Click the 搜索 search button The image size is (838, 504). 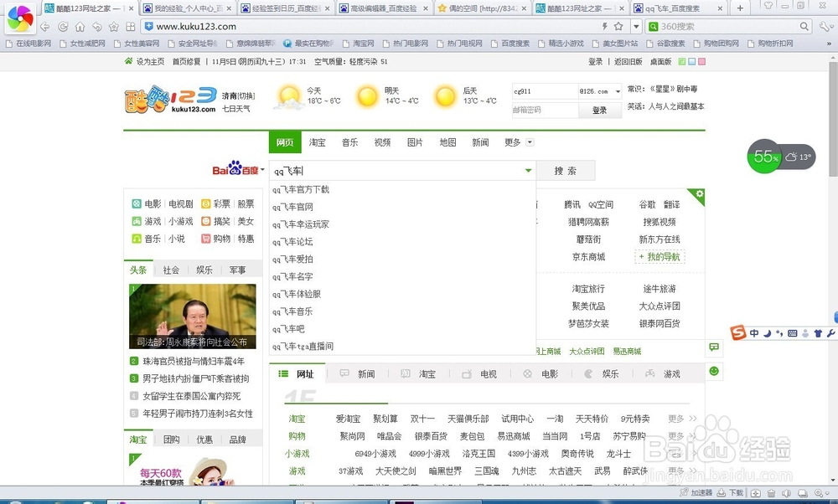(566, 170)
